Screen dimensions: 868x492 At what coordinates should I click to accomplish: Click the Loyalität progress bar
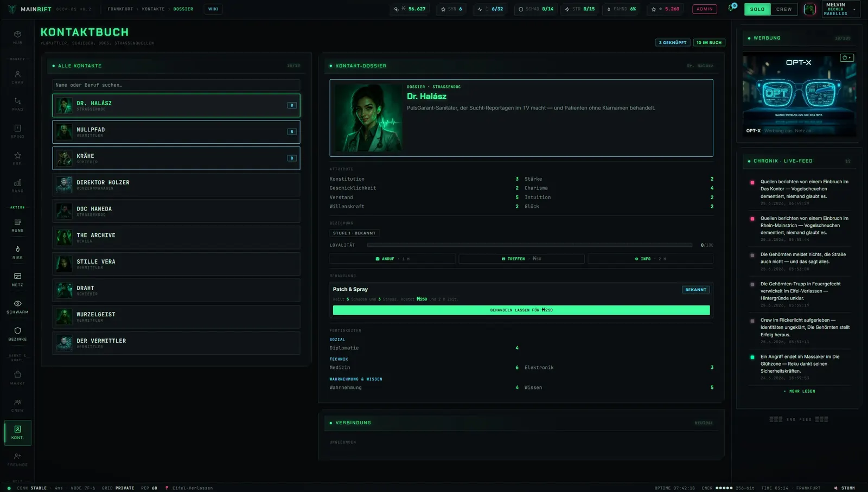(529, 245)
